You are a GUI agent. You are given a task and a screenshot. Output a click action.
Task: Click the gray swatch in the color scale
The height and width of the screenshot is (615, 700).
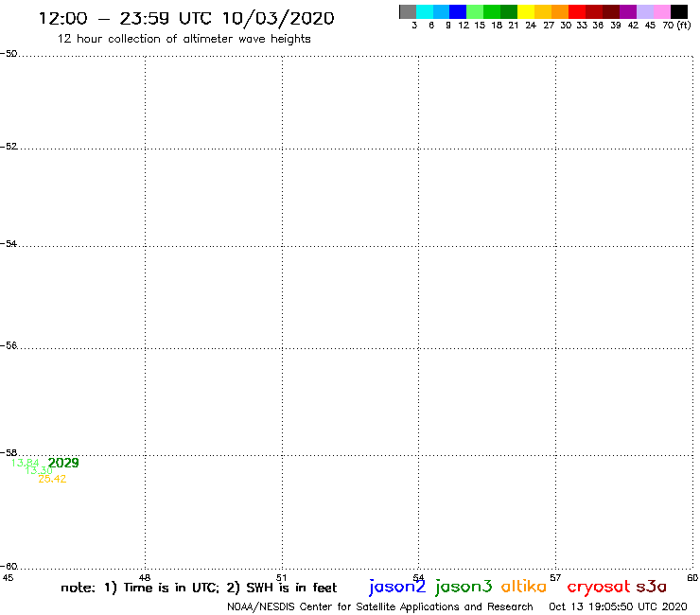(x=408, y=11)
